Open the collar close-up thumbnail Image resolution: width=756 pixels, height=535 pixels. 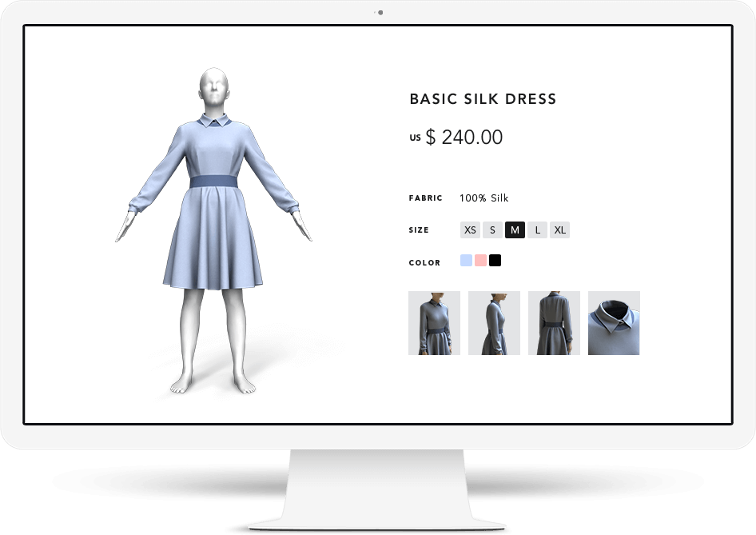[x=614, y=323]
